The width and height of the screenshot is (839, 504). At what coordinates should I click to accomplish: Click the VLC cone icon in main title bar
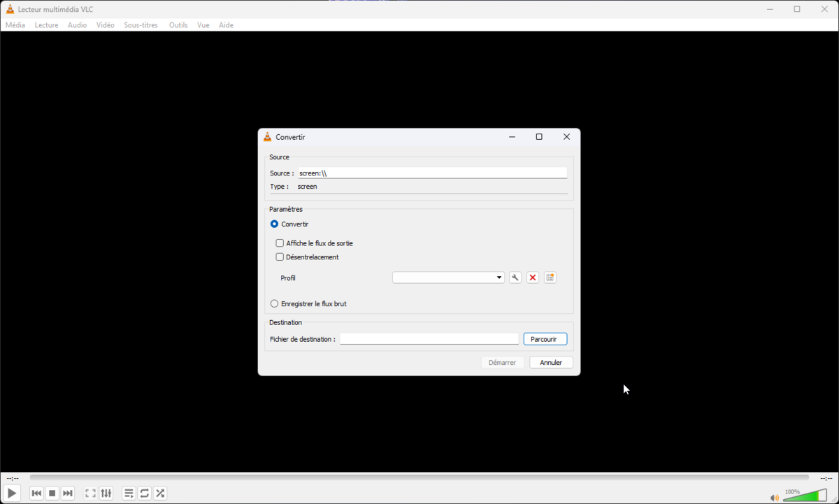(x=10, y=9)
